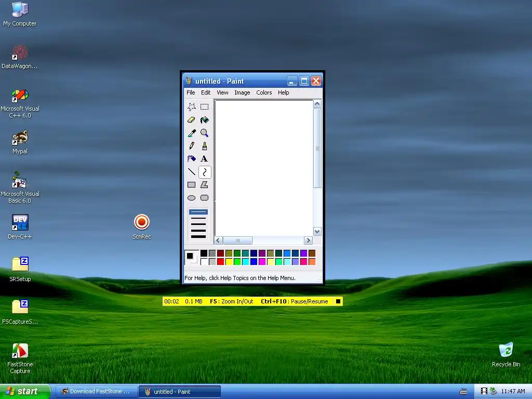Open the View menu
This screenshot has height=399, width=532.
coord(222,92)
